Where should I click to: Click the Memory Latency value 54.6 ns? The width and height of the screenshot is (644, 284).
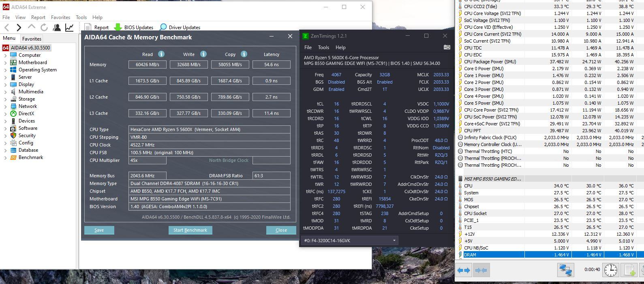tap(271, 65)
